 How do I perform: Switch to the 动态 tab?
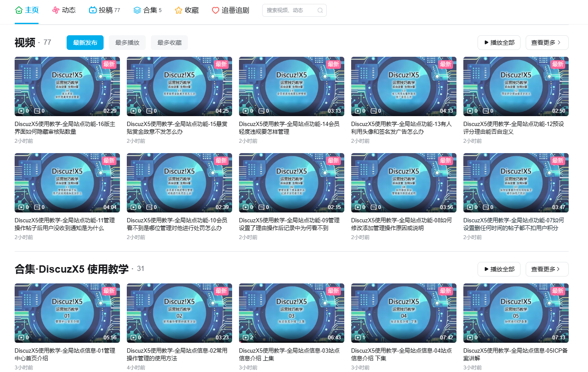coord(64,10)
